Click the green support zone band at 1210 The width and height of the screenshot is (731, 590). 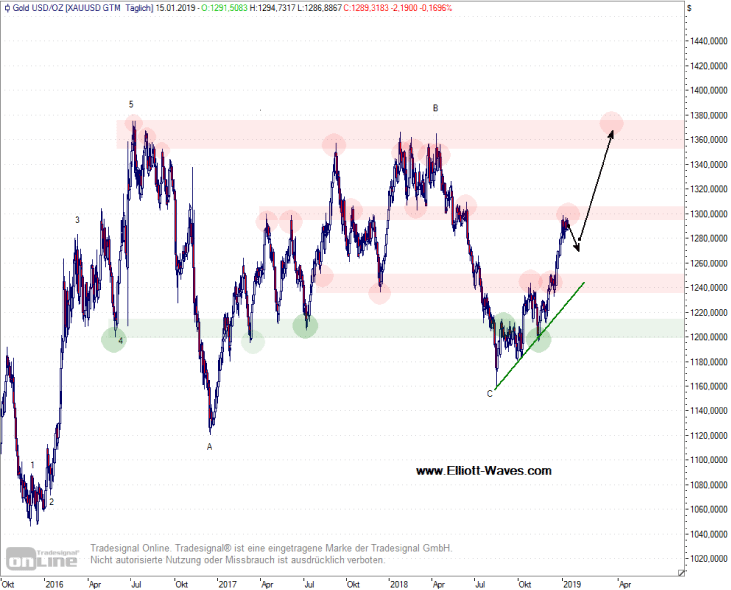pyautogui.click(x=400, y=328)
